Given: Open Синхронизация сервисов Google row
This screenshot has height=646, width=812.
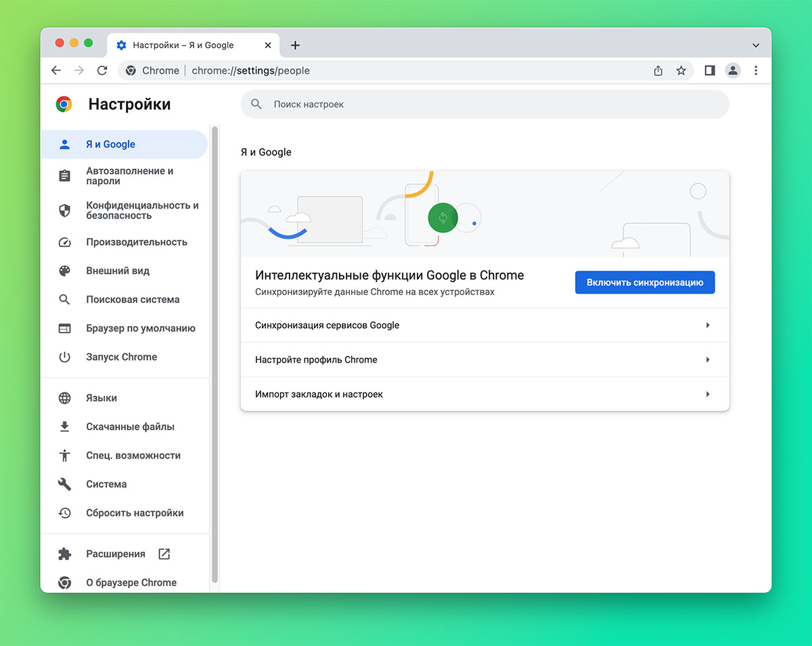Looking at the screenshot, I should (x=484, y=325).
